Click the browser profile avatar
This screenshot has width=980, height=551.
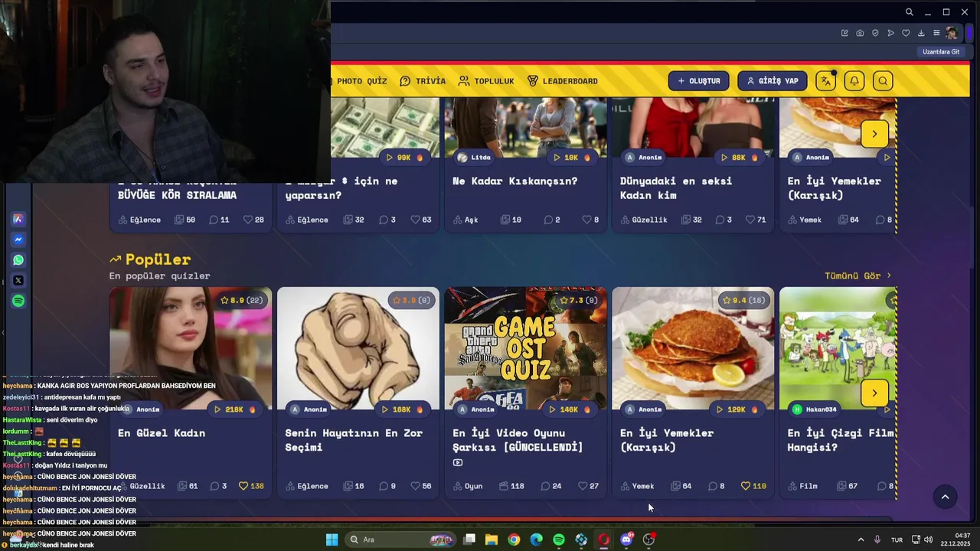pos(952,33)
